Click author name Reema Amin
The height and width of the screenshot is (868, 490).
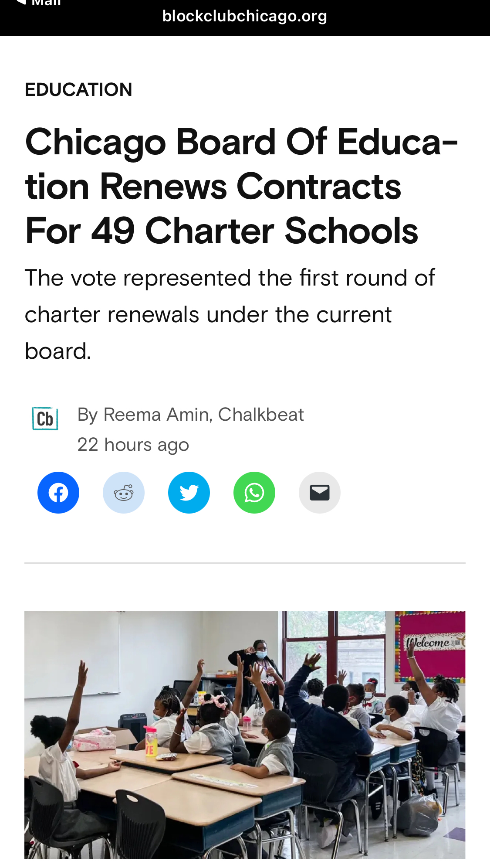pyautogui.click(x=156, y=415)
